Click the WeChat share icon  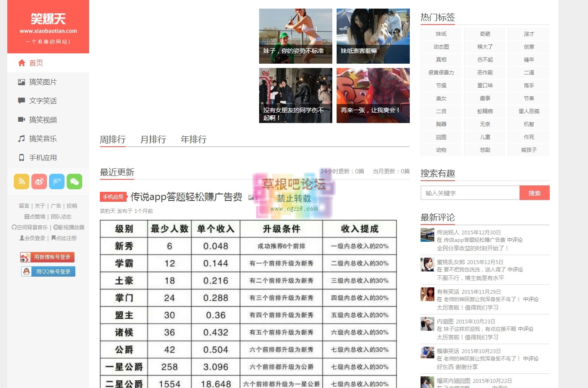(74, 182)
